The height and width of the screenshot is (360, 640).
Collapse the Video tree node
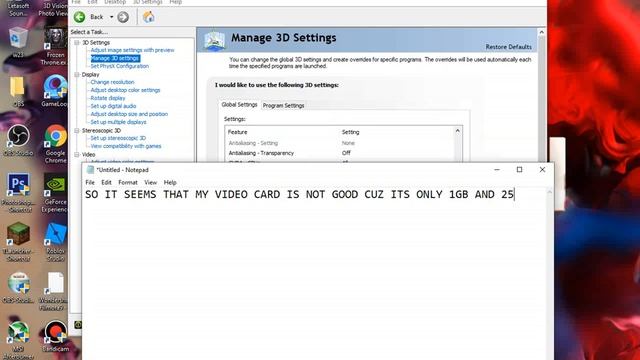tap(76, 155)
